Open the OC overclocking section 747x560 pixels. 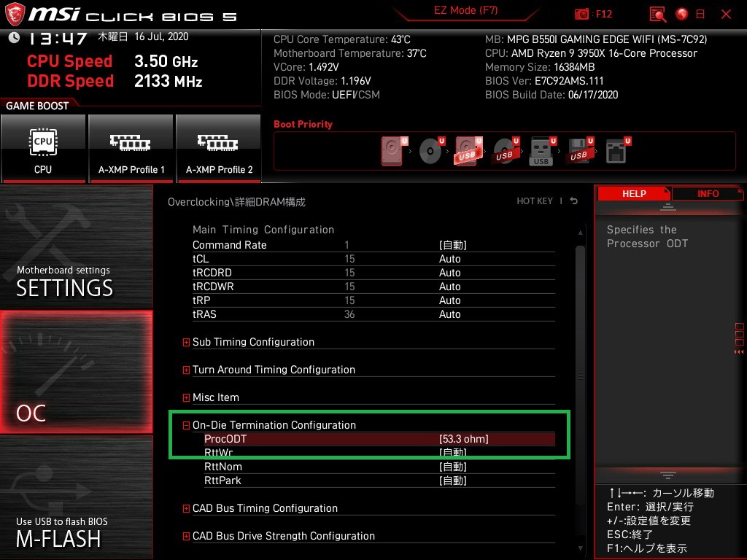[76, 372]
